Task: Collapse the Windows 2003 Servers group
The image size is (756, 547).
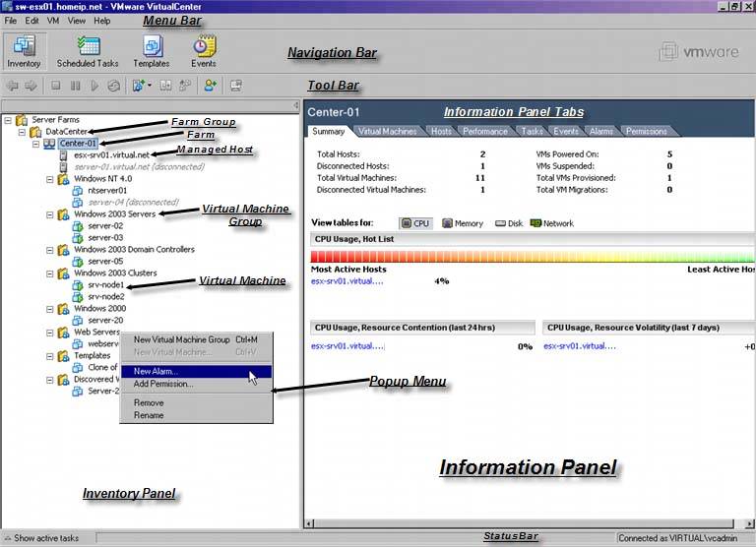Action: point(49,214)
